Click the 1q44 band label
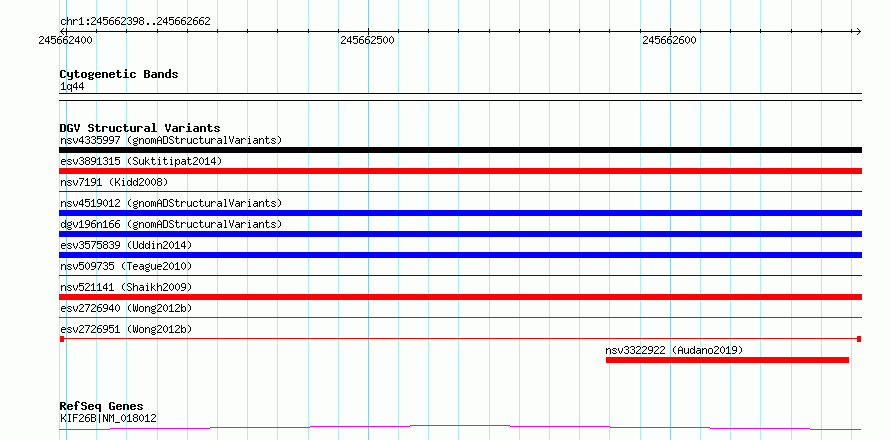 coord(72,86)
